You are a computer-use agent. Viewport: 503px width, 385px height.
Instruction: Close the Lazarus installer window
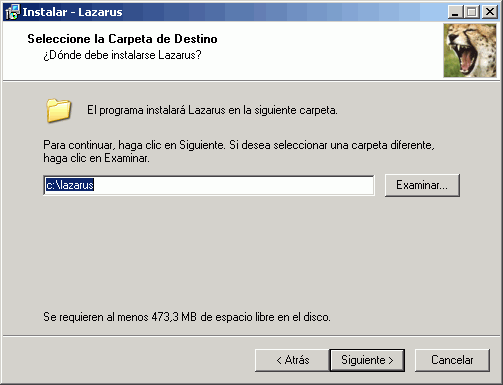490,12
